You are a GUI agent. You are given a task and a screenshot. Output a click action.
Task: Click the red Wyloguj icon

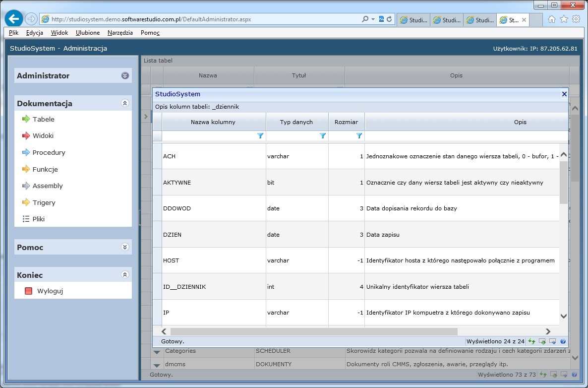click(28, 291)
